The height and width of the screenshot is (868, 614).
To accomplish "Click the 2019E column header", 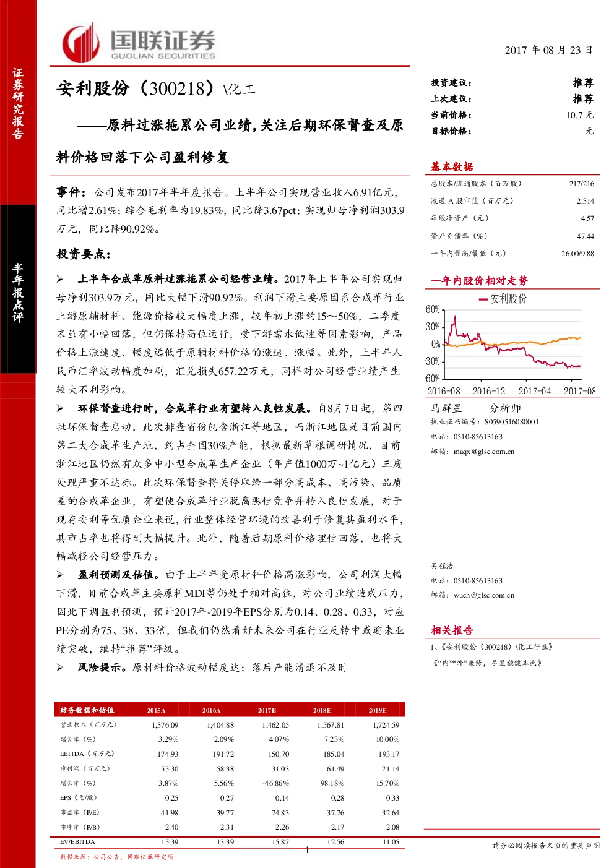I will click(x=378, y=711).
